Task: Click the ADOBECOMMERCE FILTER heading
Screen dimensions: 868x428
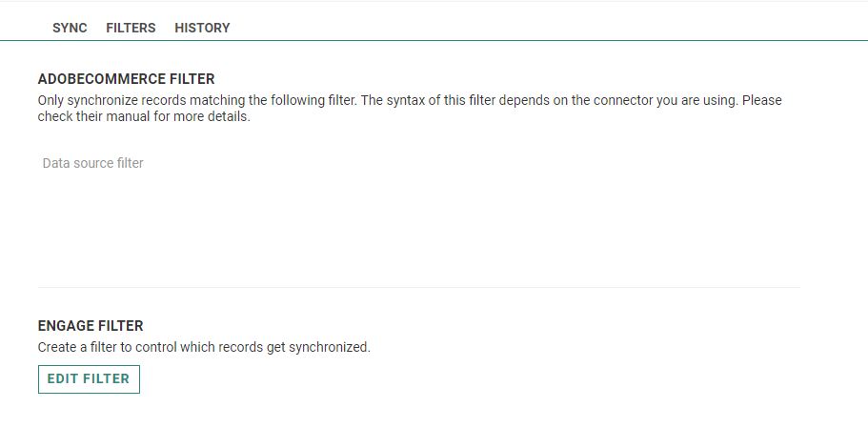Action: (x=127, y=79)
